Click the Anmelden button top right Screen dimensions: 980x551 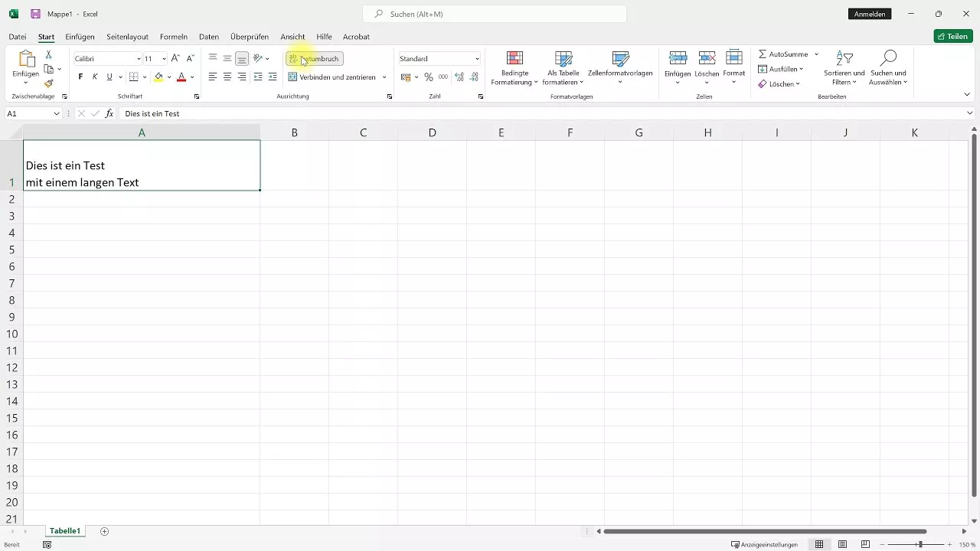[870, 13]
